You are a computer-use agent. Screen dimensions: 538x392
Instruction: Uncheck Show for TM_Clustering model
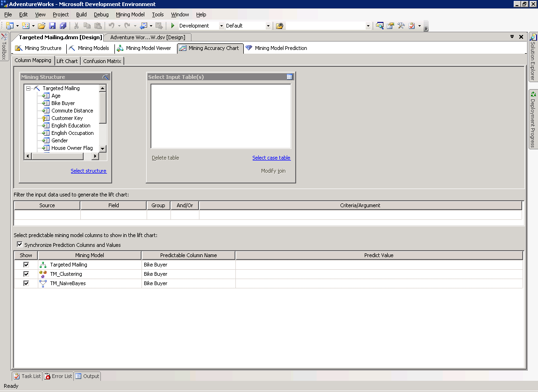tap(26, 274)
